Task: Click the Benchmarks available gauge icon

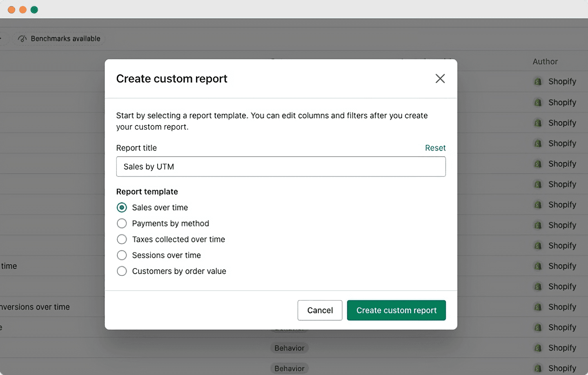Action: coord(22,39)
